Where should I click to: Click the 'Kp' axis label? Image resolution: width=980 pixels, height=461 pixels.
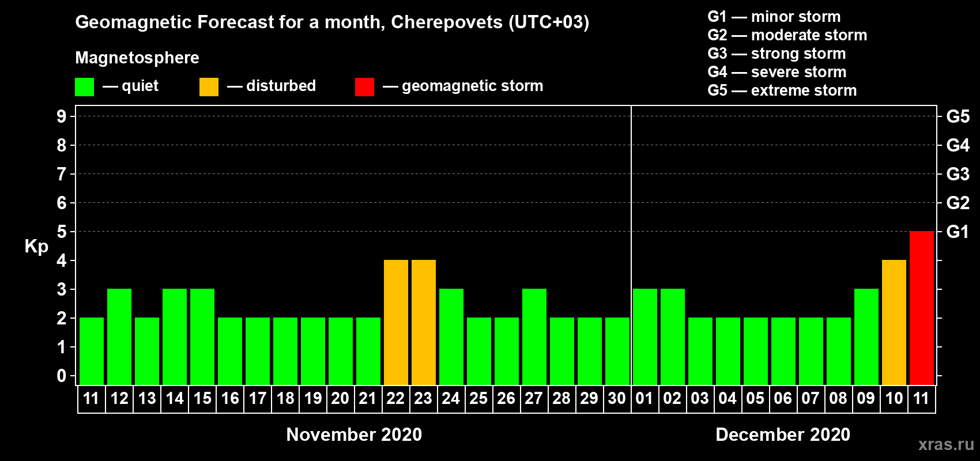click(36, 247)
